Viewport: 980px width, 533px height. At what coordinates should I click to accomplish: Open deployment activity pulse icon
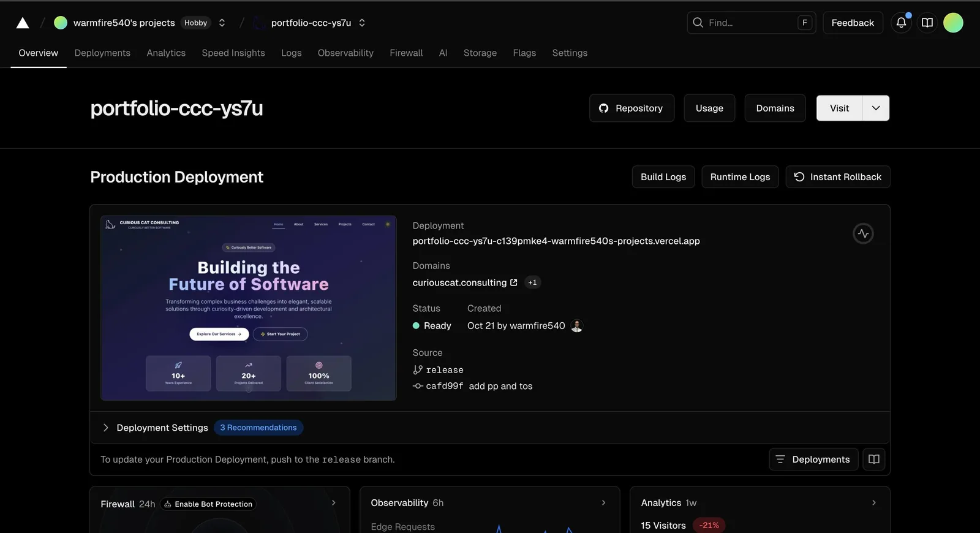[863, 233]
